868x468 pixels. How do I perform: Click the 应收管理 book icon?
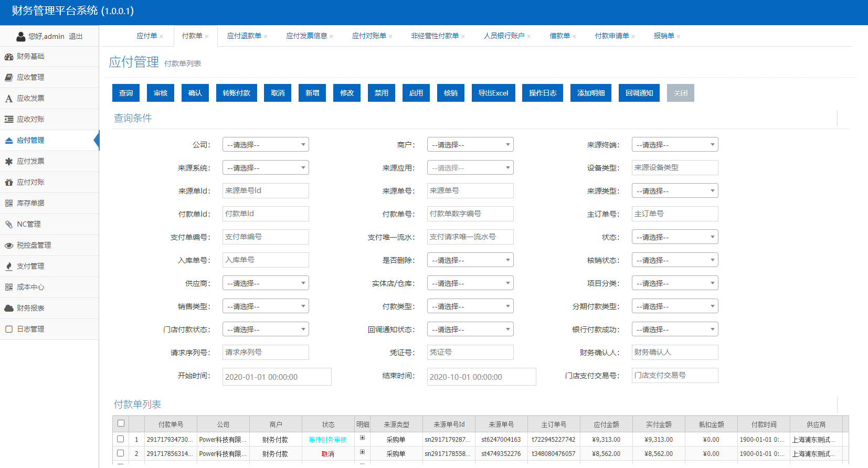click(x=9, y=78)
